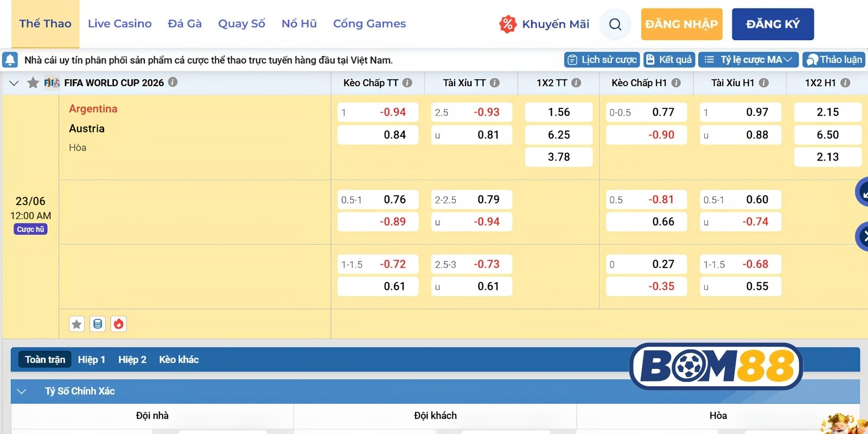
Task: Click info icon next to FIFA WORLD CUP 2026
Action: pyautogui.click(x=173, y=82)
